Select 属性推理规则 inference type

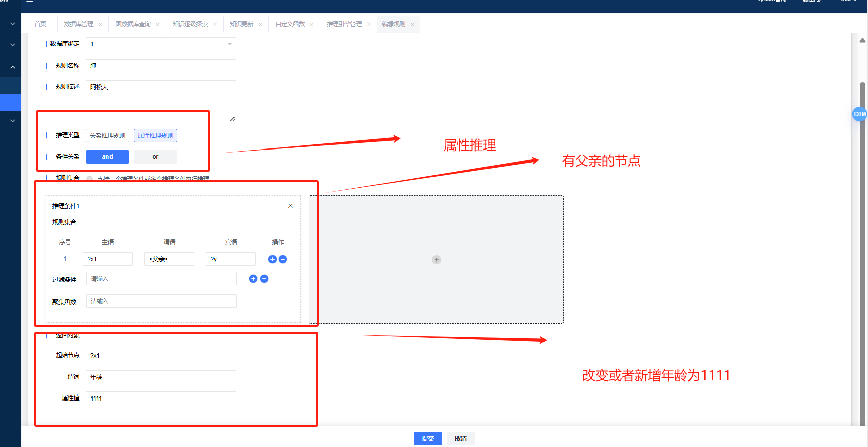(x=155, y=136)
